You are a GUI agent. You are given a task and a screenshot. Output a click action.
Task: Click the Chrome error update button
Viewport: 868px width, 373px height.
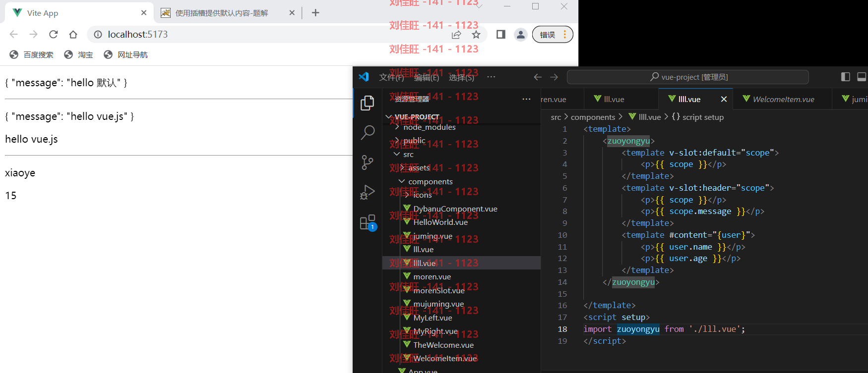pos(553,35)
